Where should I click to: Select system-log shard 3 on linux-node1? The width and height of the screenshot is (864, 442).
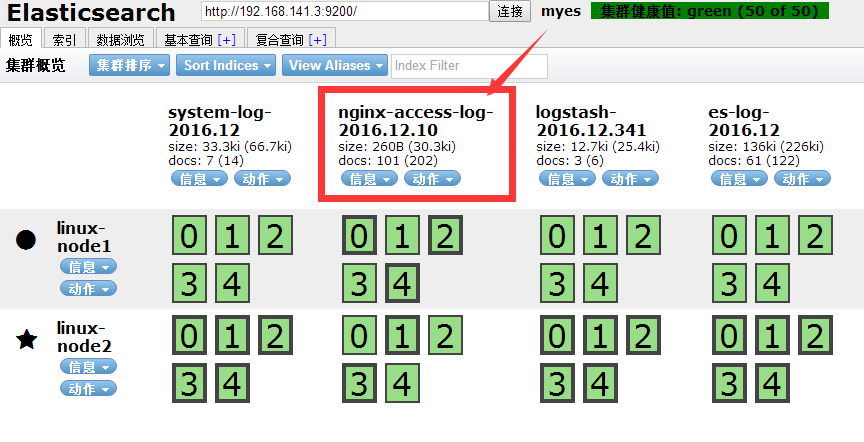189,283
